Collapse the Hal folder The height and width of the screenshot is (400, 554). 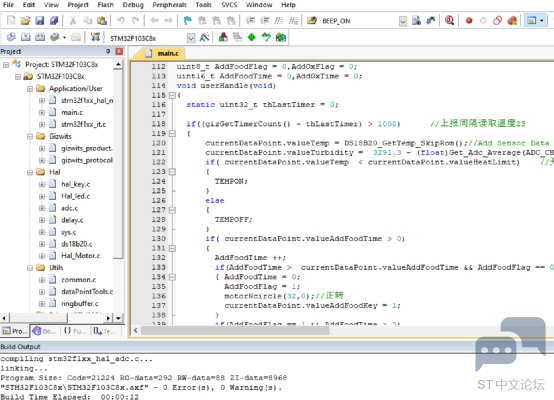click(30, 172)
